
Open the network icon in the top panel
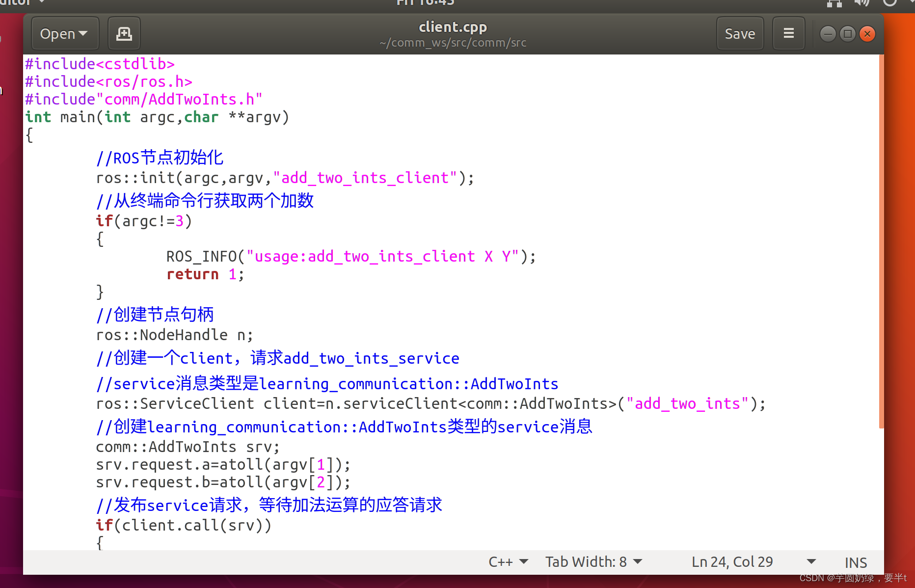pos(834,3)
